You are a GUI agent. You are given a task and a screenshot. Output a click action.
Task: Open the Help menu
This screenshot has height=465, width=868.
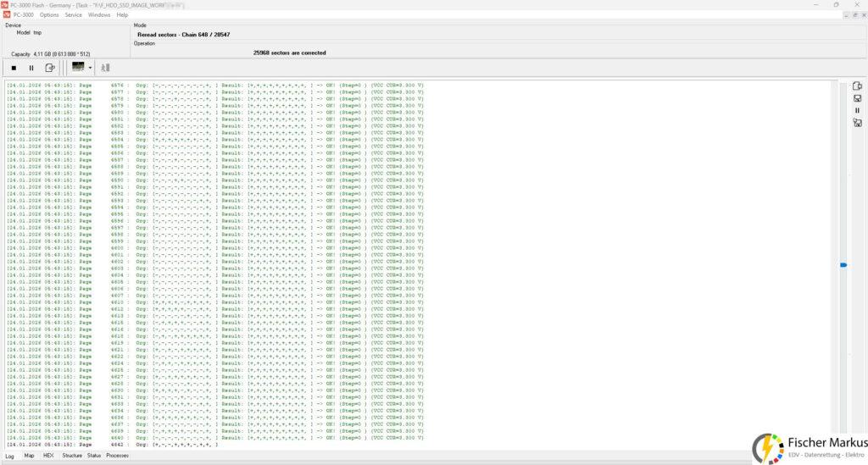[x=123, y=15]
